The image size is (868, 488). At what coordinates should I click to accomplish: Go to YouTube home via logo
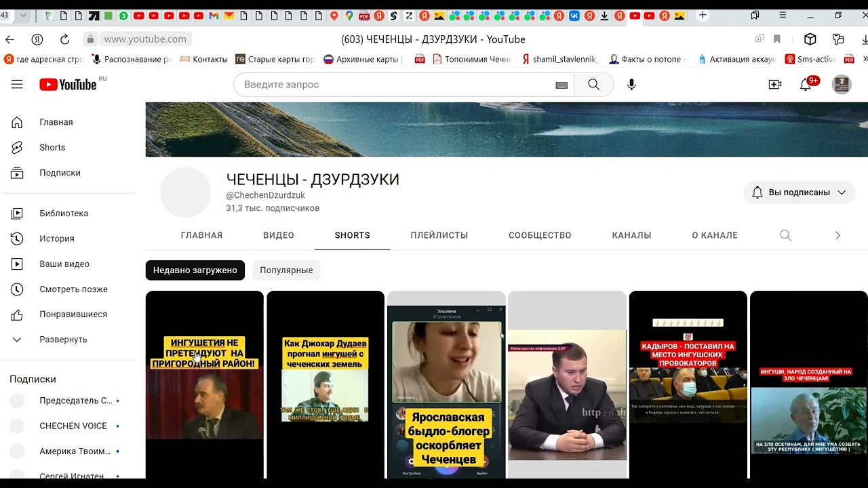click(x=68, y=84)
